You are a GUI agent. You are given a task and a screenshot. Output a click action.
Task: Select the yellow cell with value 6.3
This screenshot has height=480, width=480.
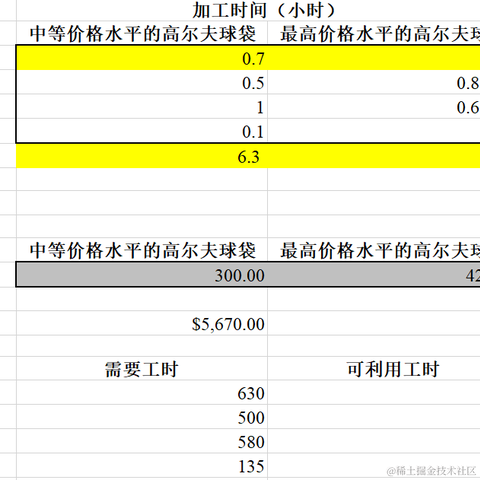pyautogui.click(x=142, y=156)
